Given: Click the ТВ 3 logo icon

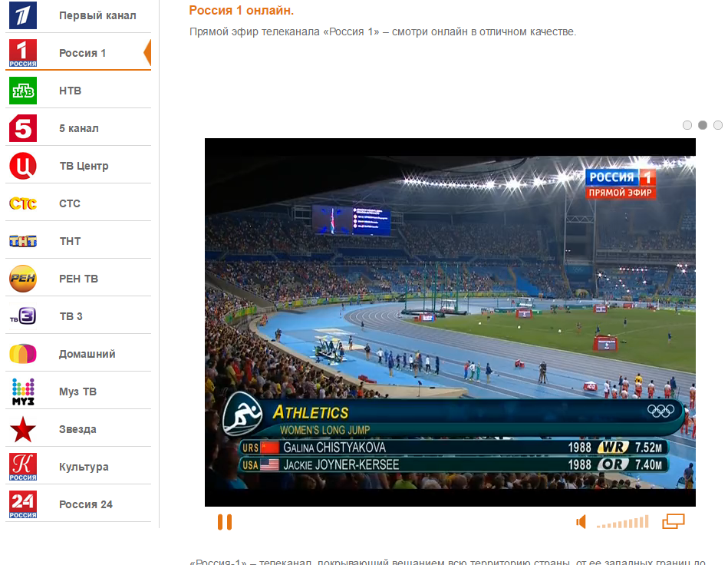Looking at the screenshot, I should point(23,316).
